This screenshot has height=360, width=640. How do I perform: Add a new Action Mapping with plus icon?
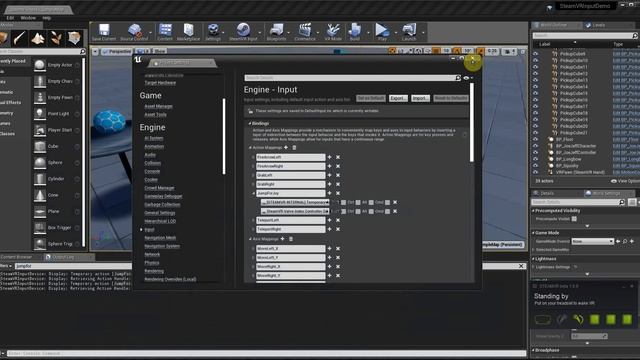click(x=286, y=147)
